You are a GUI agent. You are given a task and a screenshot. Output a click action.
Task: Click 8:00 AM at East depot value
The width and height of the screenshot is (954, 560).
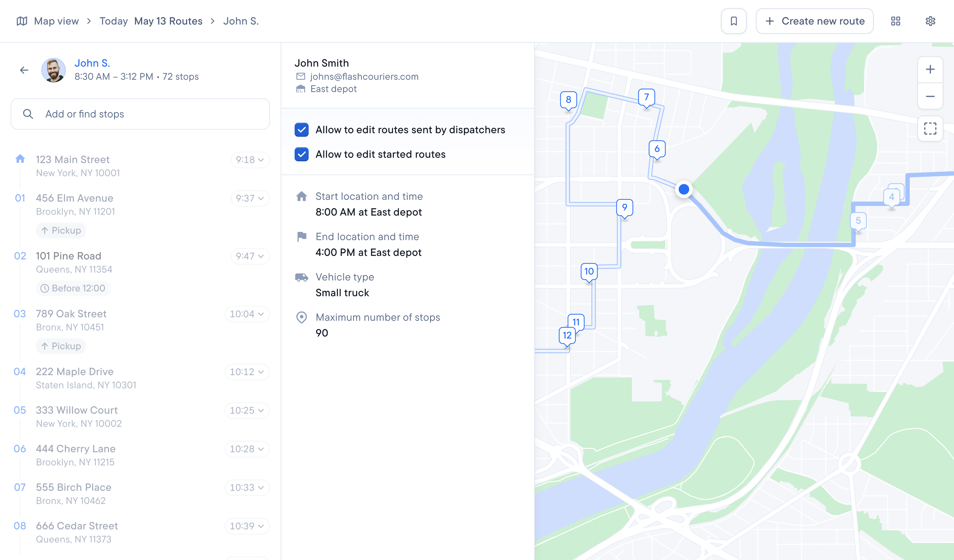(x=368, y=212)
